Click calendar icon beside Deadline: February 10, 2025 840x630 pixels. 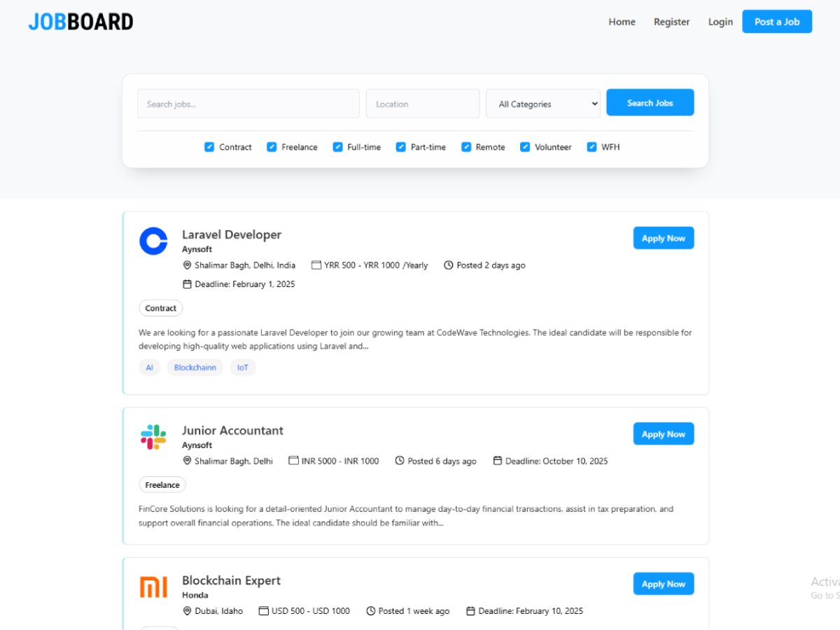(x=470, y=611)
